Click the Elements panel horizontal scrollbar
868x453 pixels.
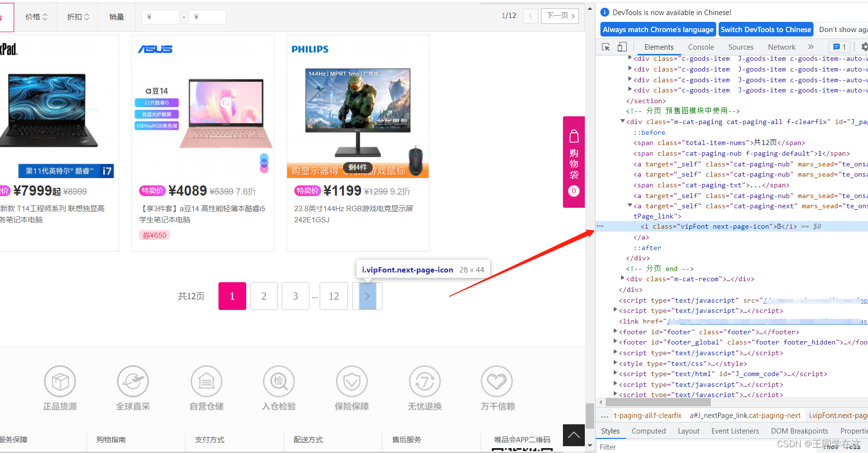(x=658, y=402)
